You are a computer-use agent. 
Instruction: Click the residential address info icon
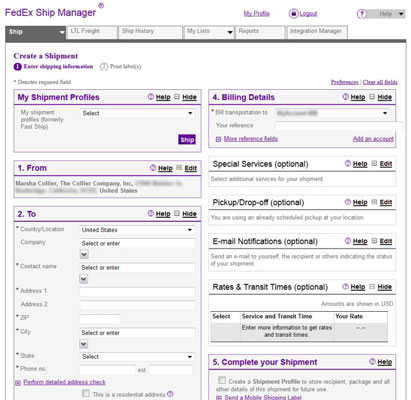pyautogui.click(x=170, y=394)
